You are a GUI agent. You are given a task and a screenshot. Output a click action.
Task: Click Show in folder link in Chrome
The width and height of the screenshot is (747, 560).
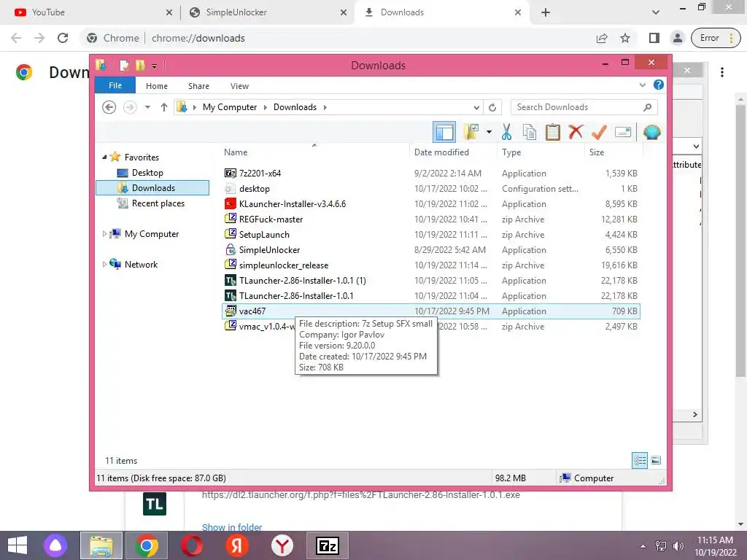[231, 526]
